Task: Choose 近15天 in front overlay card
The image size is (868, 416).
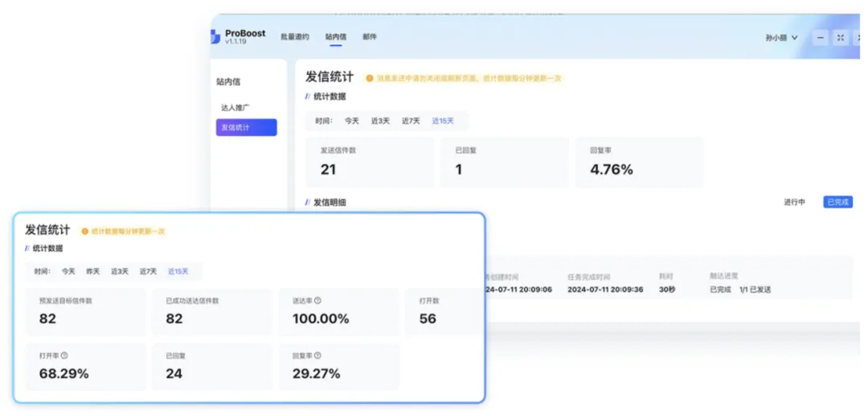Action: 178,271
